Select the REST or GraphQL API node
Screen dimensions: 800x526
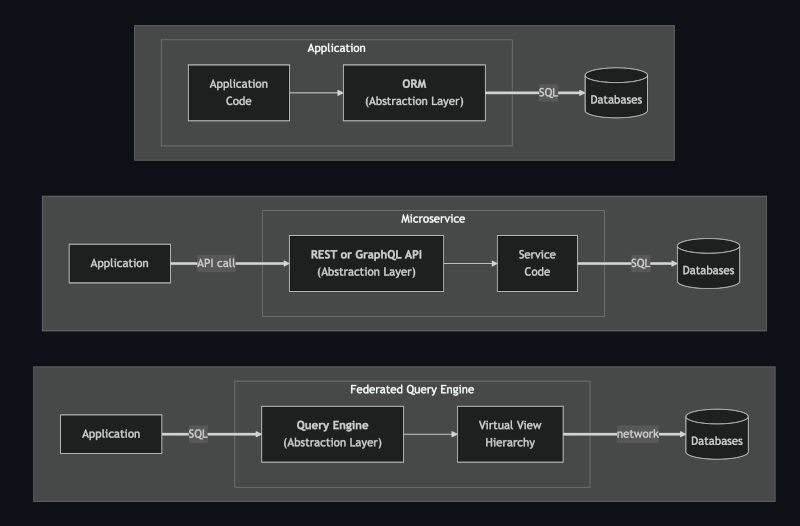click(365, 263)
